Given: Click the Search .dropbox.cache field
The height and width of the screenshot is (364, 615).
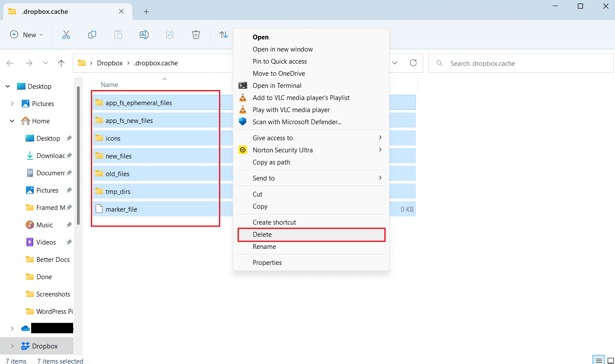Looking at the screenshot, I should (521, 63).
